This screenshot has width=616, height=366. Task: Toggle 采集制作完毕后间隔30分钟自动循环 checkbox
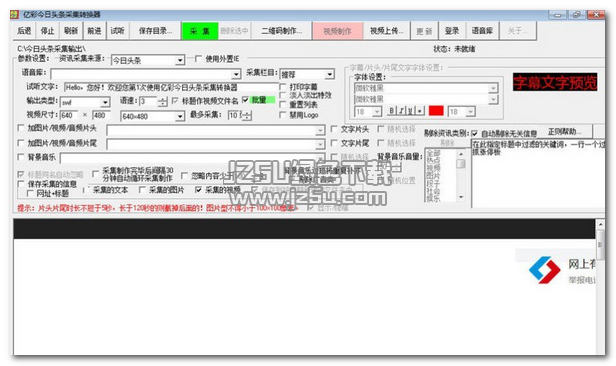tap(95, 173)
